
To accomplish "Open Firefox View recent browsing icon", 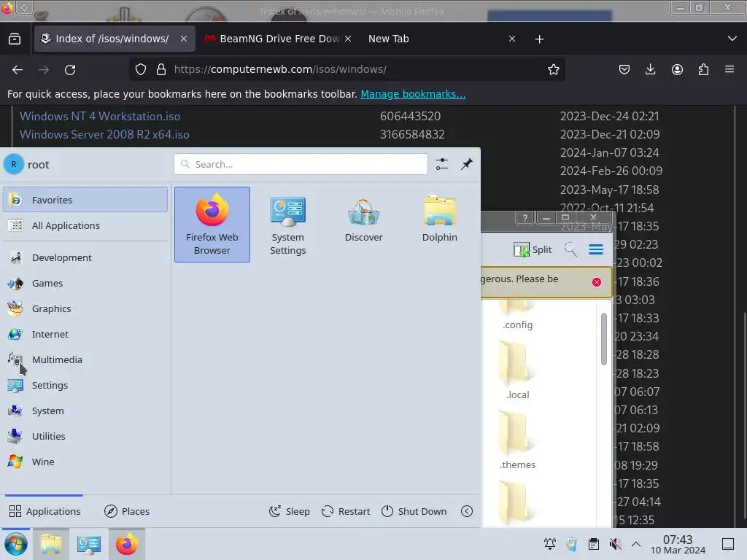I will [15, 39].
